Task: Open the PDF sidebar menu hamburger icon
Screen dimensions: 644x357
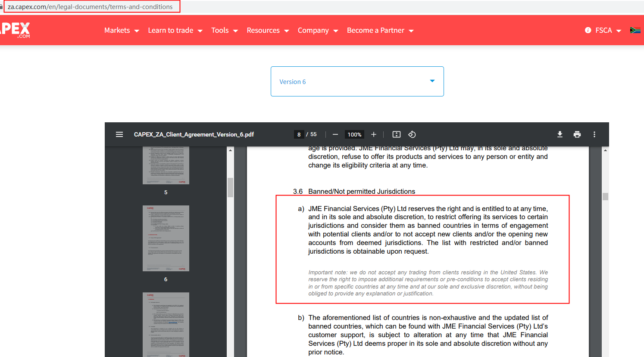Action: tap(119, 134)
